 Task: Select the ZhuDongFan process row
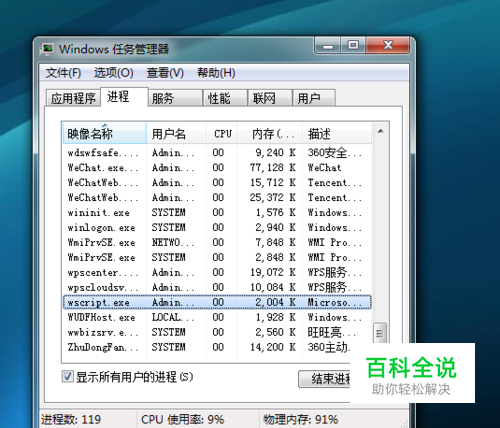click(x=207, y=347)
